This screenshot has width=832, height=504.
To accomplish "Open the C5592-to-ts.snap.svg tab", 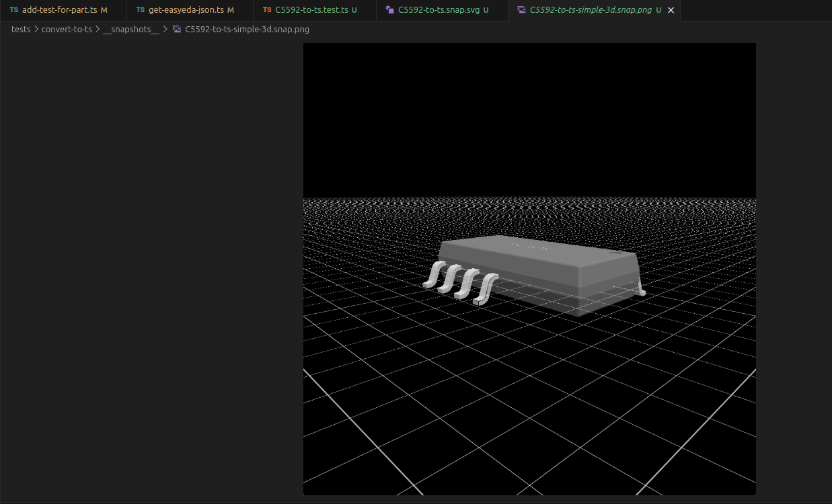I will coord(438,10).
